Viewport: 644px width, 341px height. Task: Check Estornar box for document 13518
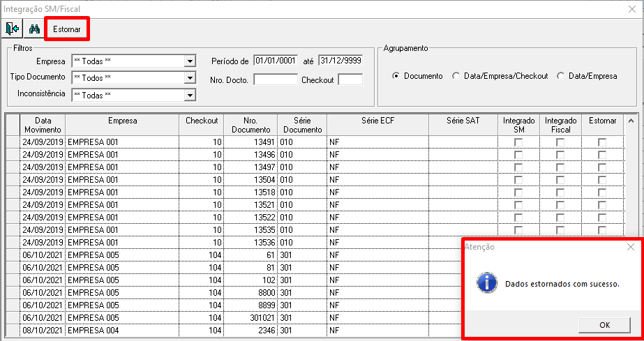tap(601, 192)
